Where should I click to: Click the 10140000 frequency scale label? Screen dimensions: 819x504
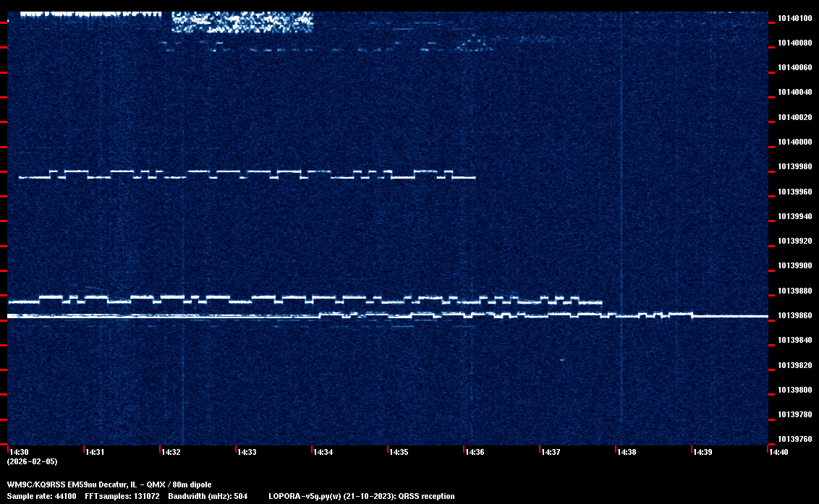tap(794, 142)
